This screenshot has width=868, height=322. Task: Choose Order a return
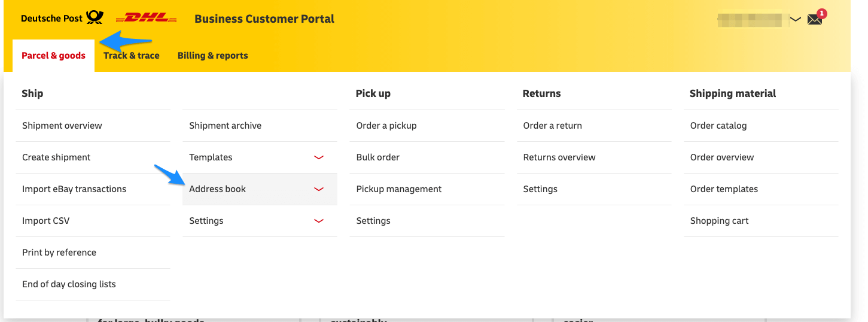click(594, 126)
